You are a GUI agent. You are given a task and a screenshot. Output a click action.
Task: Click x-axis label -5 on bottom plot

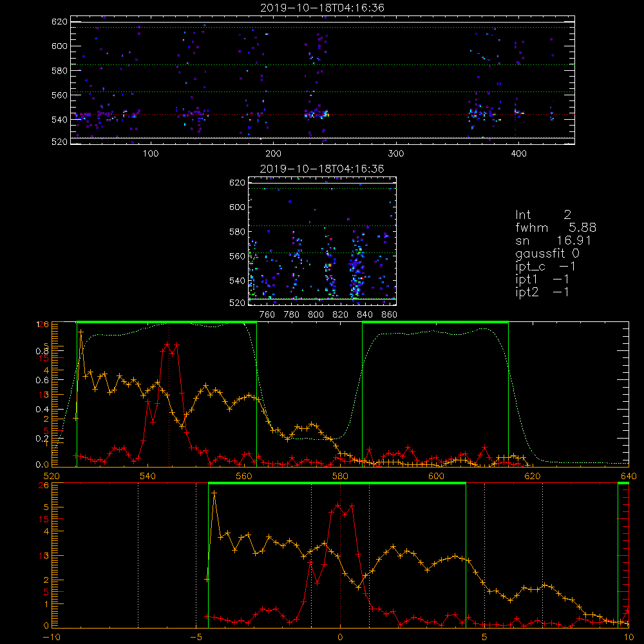point(196,638)
